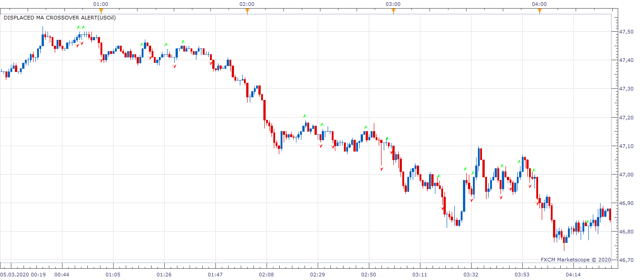Click the 03:11 time axis label
The image size is (644, 280).
(420, 275)
